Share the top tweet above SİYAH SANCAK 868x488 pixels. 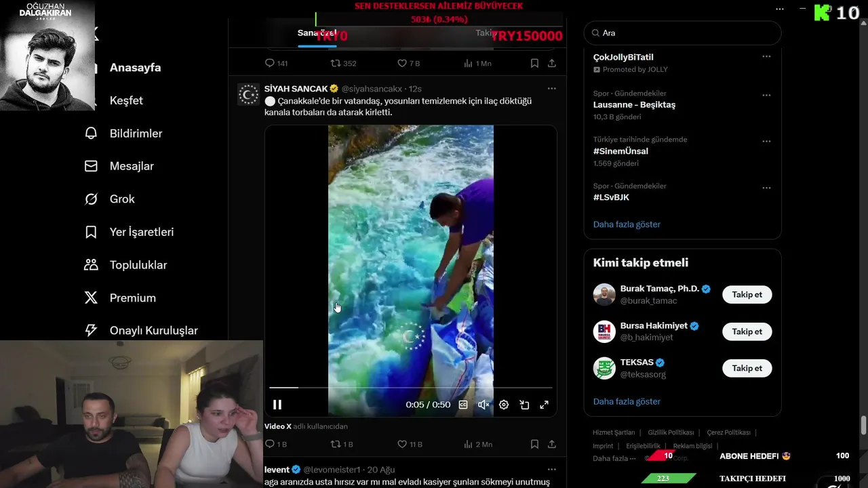[x=552, y=63]
